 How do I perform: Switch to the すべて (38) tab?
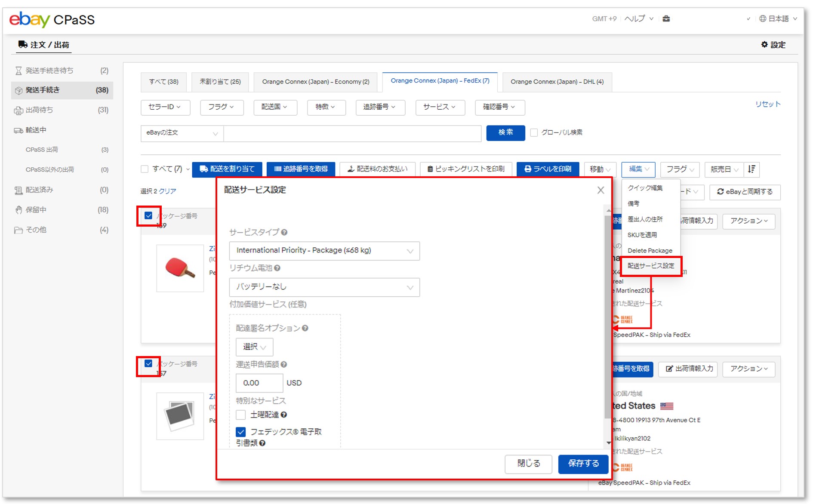click(163, 82)
